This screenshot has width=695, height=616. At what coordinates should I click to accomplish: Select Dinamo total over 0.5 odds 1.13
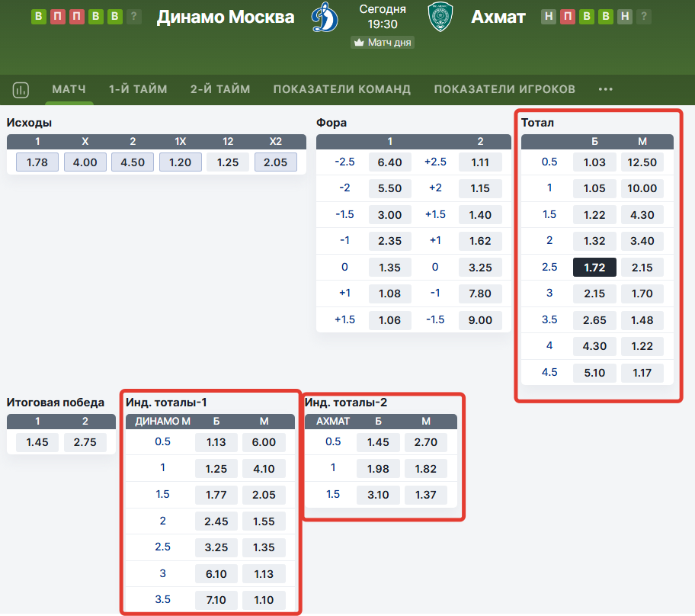pos(216,442)
